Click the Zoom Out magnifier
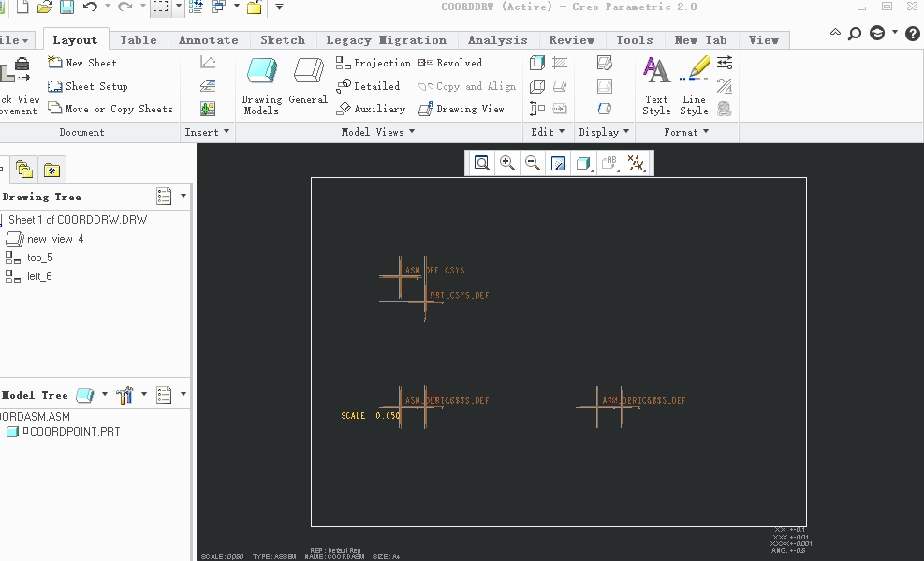924x561 pixels. point(533,163)
